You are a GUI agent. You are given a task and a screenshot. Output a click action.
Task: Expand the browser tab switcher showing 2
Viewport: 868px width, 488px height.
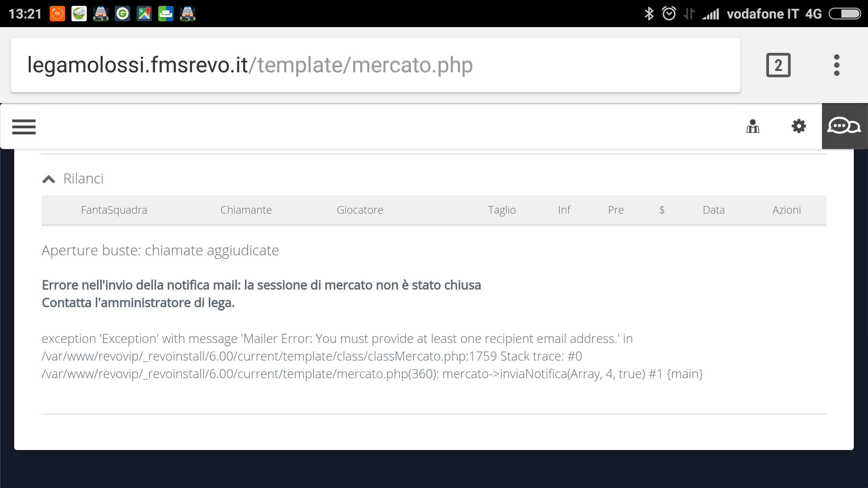point(778,64)
